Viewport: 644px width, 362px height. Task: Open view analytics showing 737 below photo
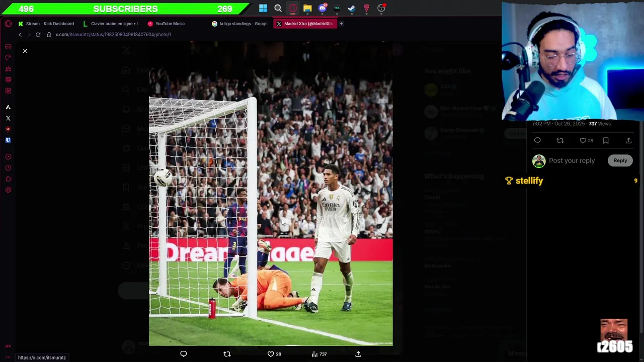pos(319,354)
